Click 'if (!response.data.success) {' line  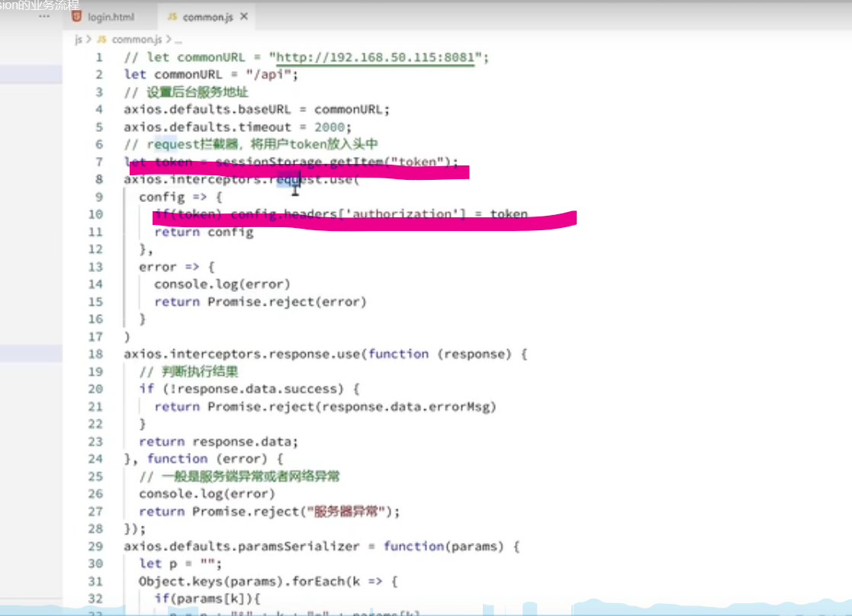click(x=249, y=389)
